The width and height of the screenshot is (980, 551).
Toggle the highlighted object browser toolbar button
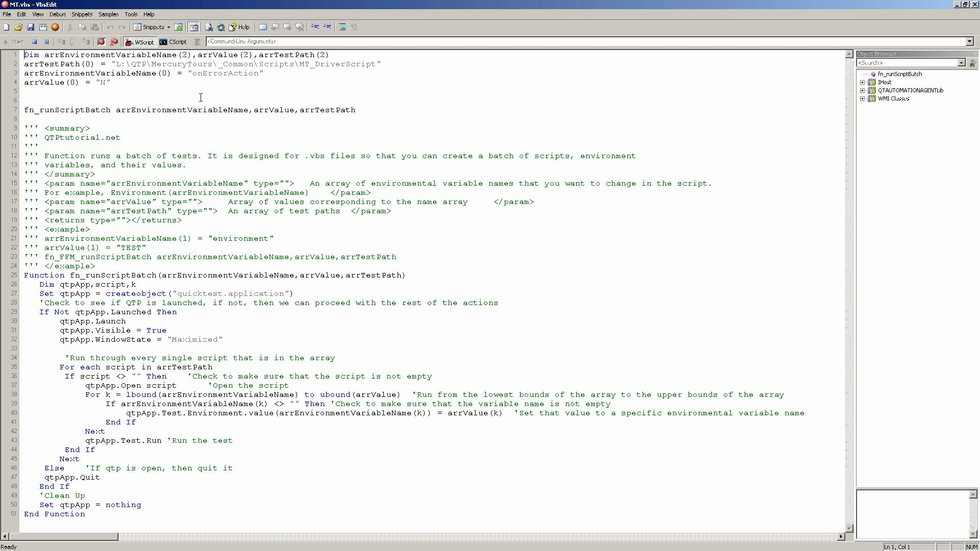pos(193,27)
